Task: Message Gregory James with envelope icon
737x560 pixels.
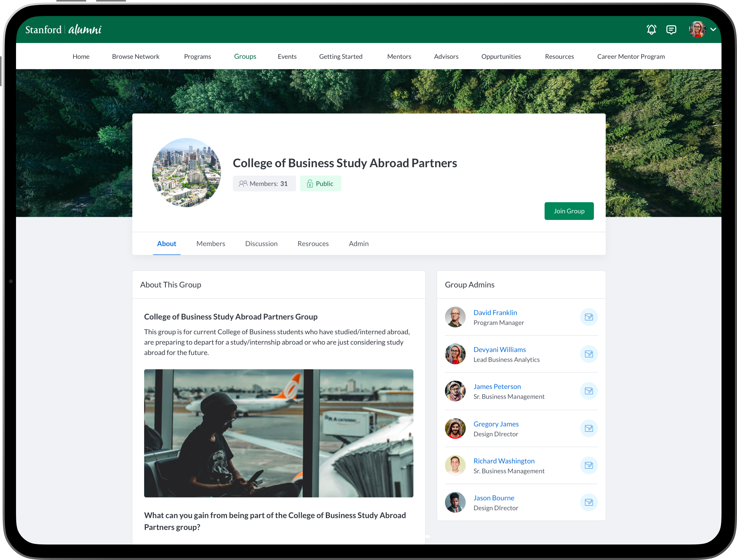Action: 589,428
